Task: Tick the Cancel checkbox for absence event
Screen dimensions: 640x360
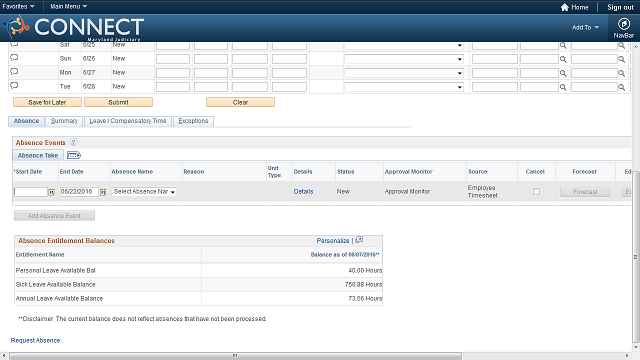Action: 536,191
